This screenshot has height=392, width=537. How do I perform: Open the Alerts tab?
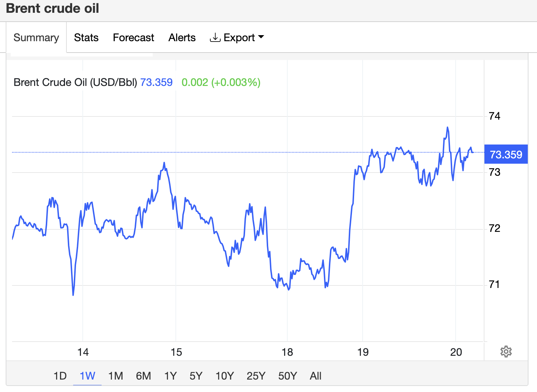[x=182, y=38]
